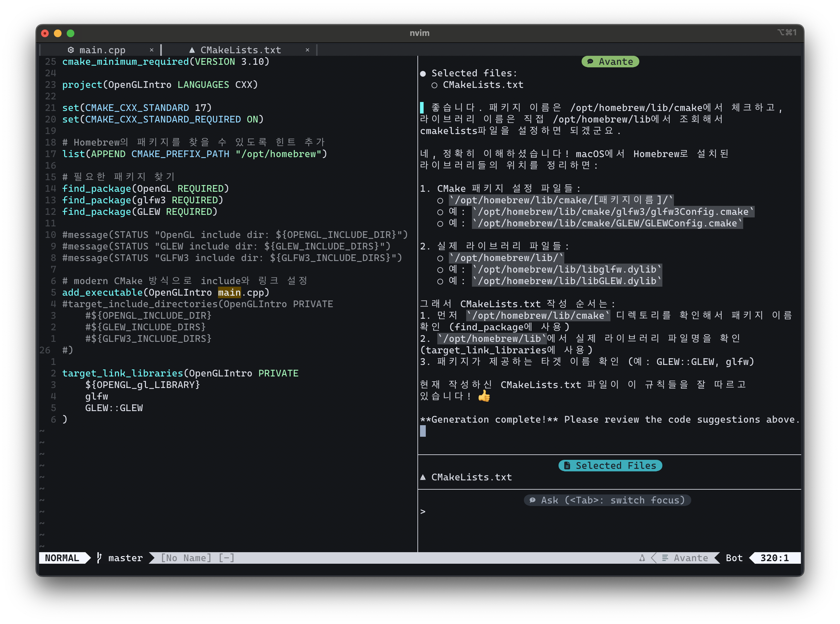Click the chat icon in Ask prompt header
The image size is (840, 624).
532,500
